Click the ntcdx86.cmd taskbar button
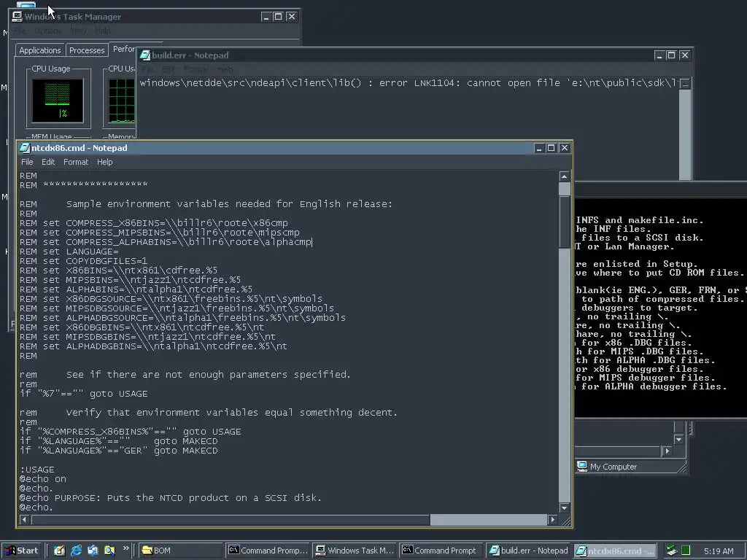Screen dimensions: 747x560 point(615,551)
